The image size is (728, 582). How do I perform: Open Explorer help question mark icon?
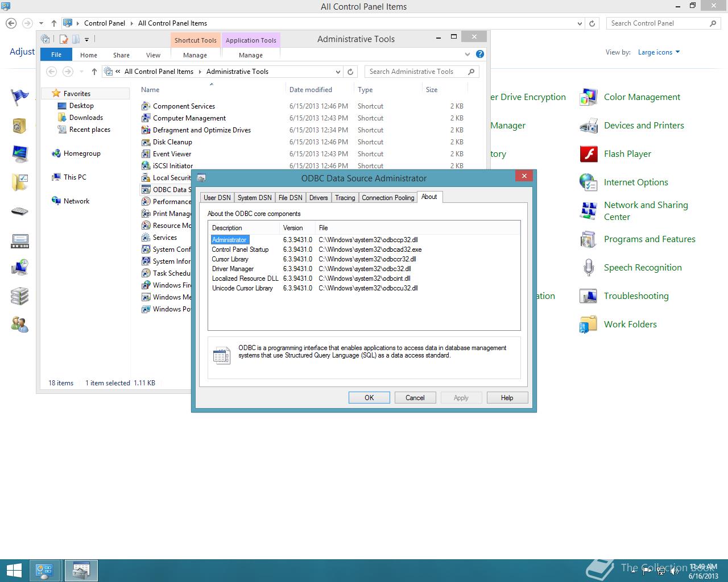480,55
